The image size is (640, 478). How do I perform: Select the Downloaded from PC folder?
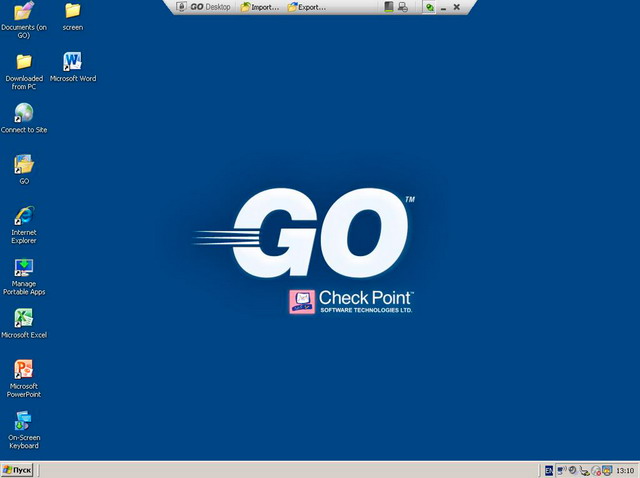[x=24, y=62]
